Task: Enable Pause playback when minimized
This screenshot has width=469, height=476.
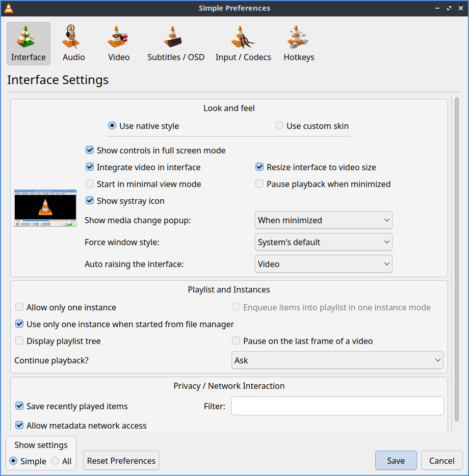Action: pos(259,184)
